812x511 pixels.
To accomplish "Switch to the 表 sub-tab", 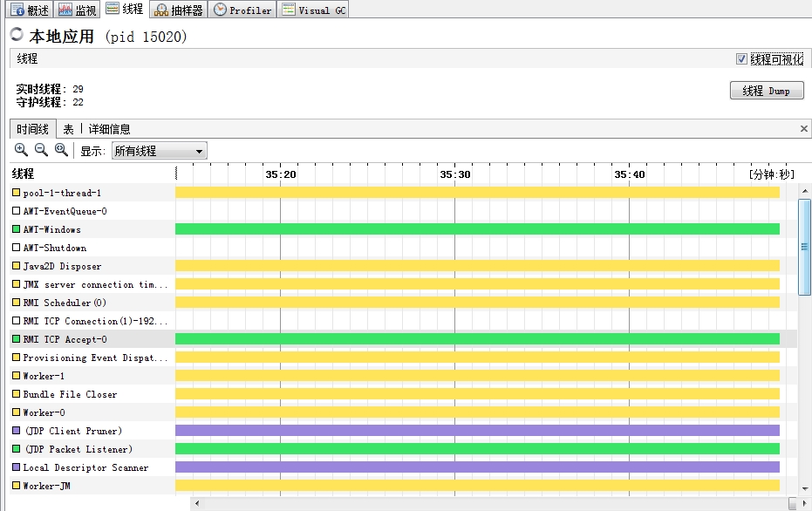I will [68, 129].
